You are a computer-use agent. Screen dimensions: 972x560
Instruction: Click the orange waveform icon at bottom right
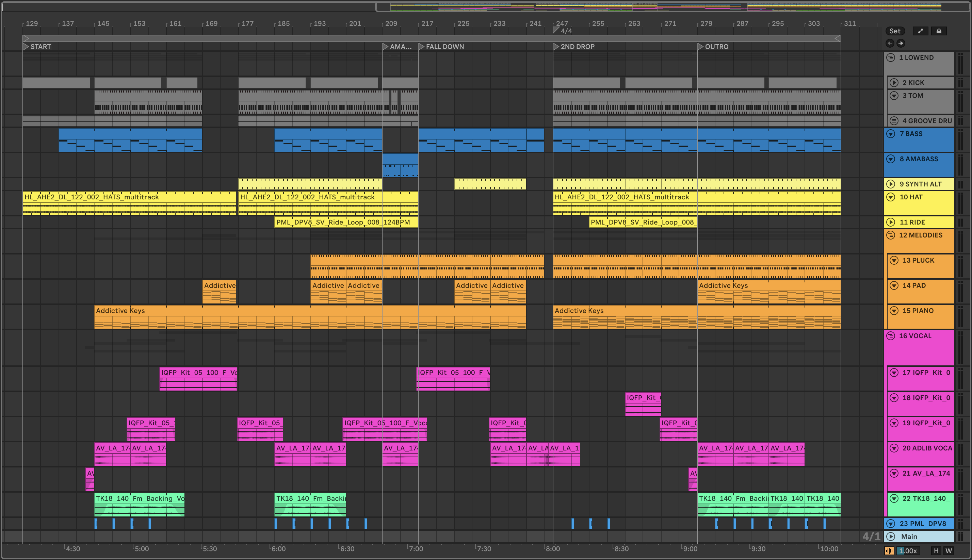tap(889, 551)
